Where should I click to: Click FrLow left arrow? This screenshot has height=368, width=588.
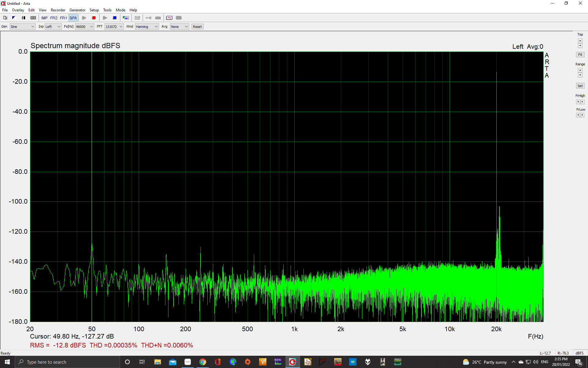point(578,115)
